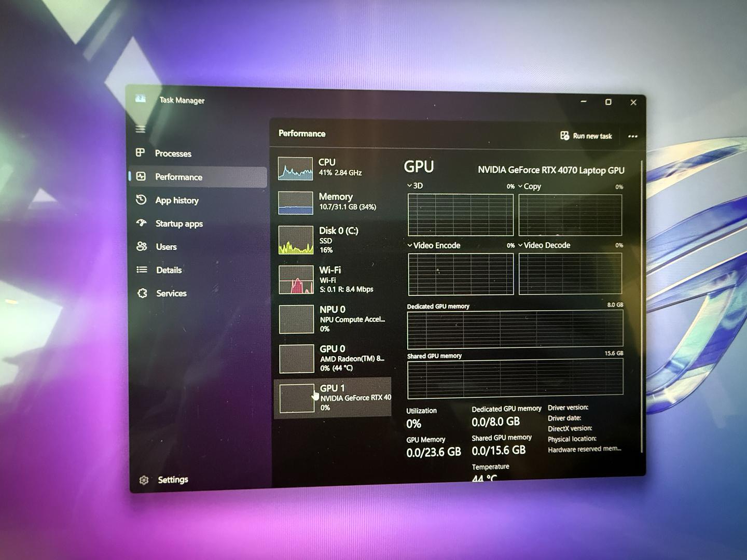Click the GPU details vertical scrollbar
Viewport: 747px width, 560px height.
point(642,306)
